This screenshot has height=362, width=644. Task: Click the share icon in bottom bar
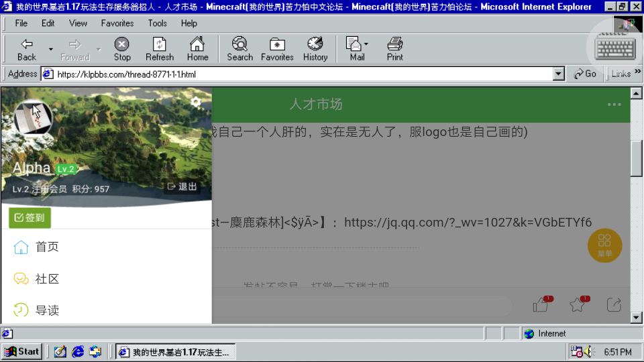(x=614, y=304)
